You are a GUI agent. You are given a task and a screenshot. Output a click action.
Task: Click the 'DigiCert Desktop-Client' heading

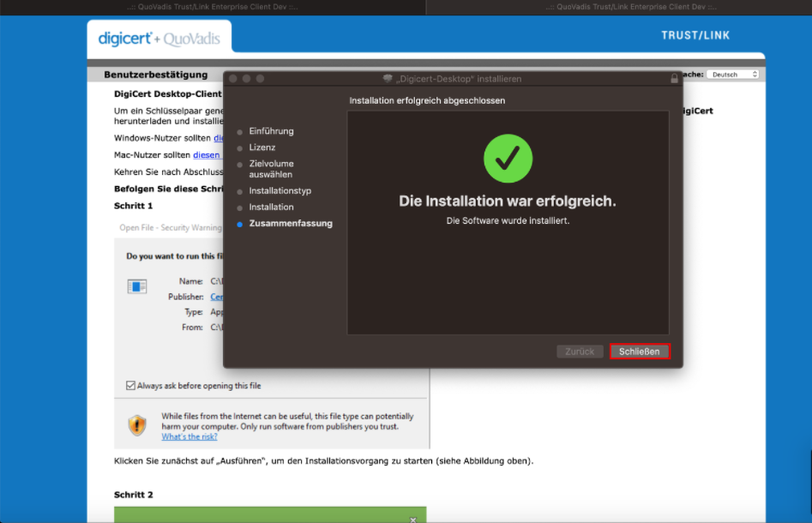[x=168, y=93]
